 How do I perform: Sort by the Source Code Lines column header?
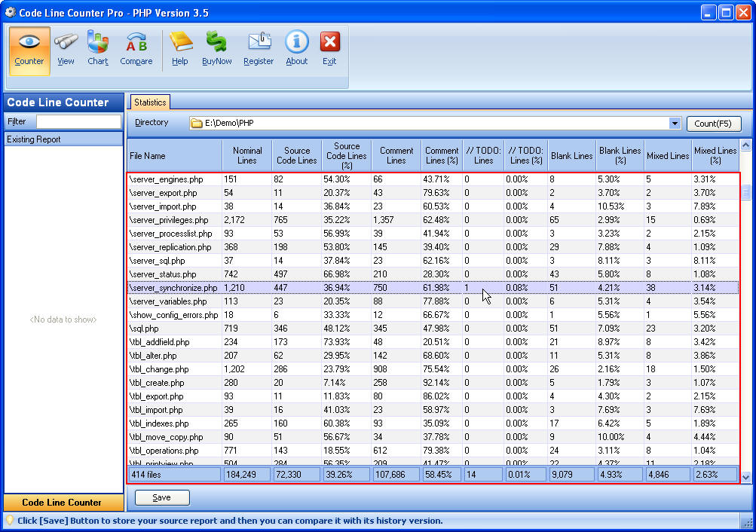coord(296,156)
